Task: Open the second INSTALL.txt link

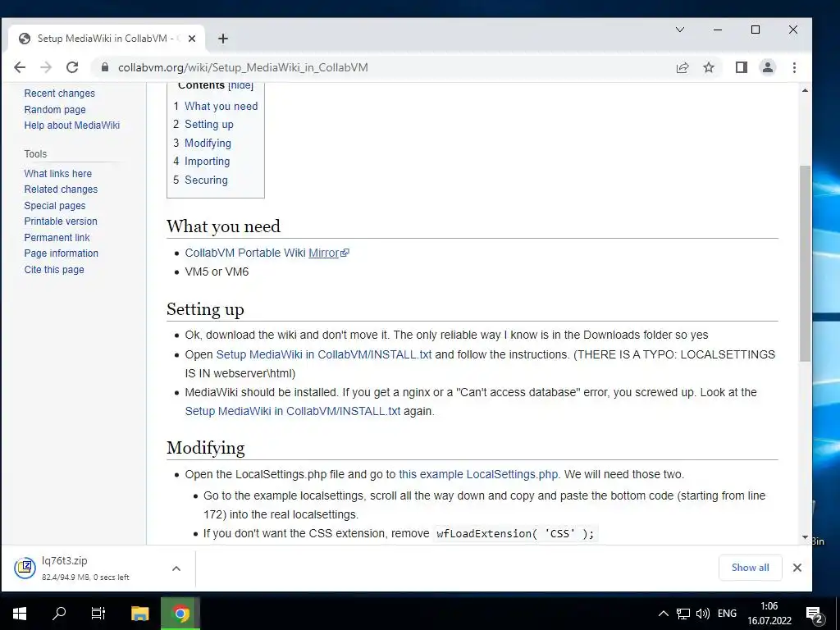Action: tap(293, 412)
